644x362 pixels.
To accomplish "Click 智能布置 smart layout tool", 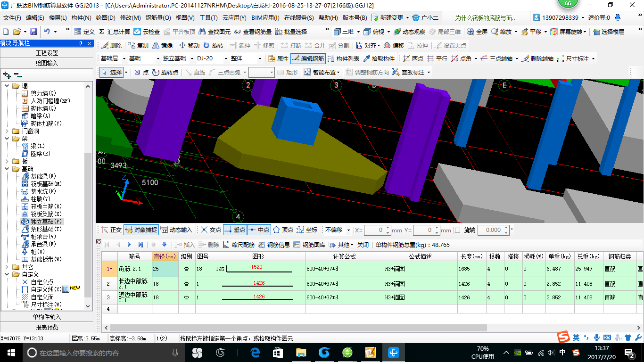I will pyautogui.click(x=322, y=72).
